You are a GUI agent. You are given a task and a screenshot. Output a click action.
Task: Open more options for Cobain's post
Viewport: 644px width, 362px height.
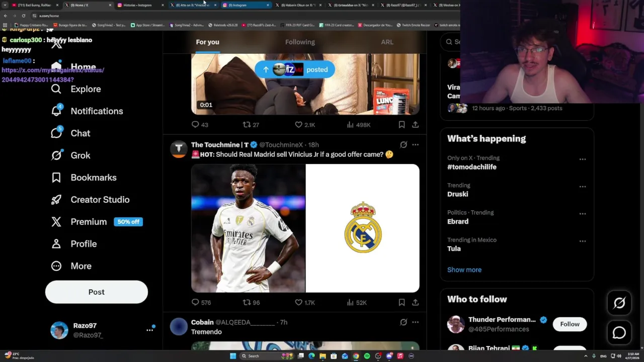click(x=415, y=322)
